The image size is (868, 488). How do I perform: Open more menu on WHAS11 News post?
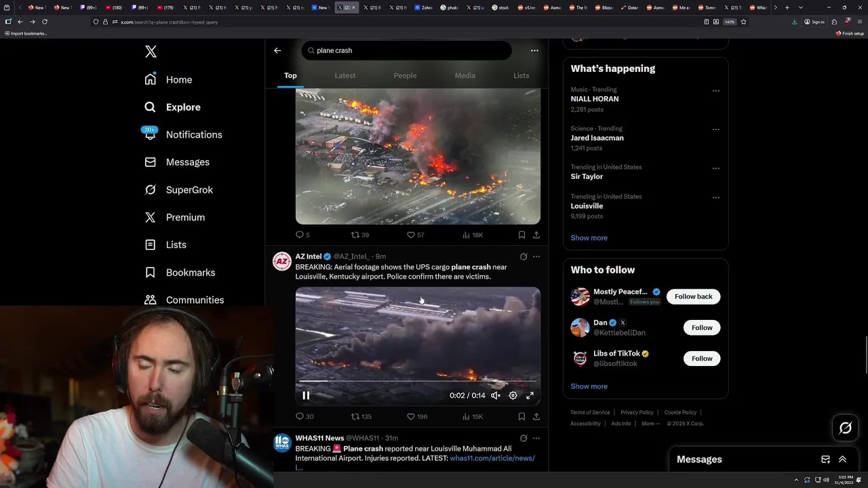tap(536, 438)
